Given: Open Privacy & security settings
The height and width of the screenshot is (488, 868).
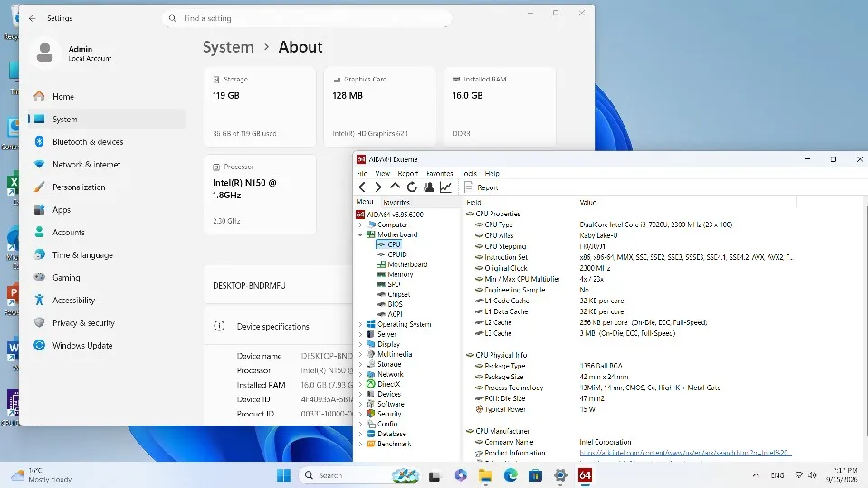Looking at the screenshot, I should click(106, 323).
